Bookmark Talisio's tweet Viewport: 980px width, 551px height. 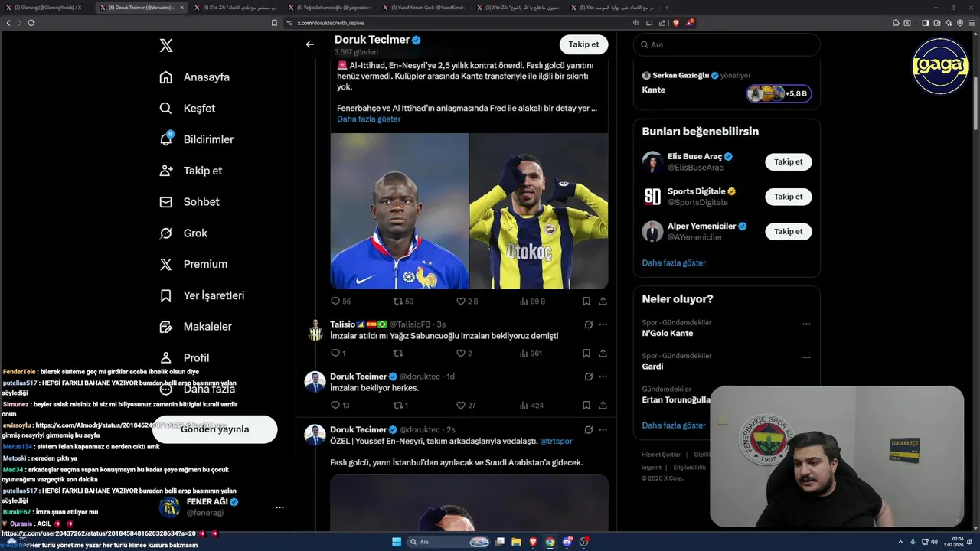[586, 354]
